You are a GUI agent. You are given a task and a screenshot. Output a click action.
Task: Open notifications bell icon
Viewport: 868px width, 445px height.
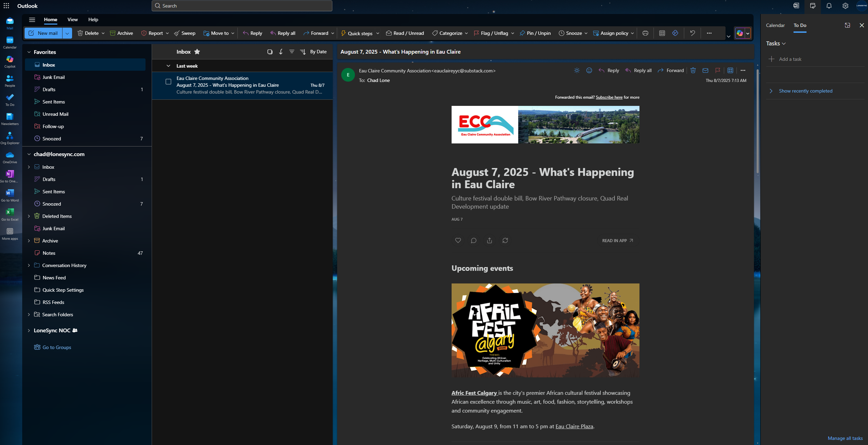(x=829, y=6)
